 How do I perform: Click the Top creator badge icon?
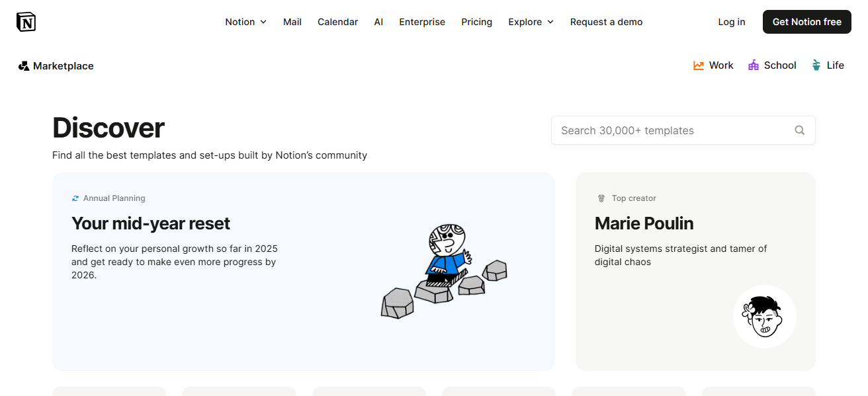[601, 198]
